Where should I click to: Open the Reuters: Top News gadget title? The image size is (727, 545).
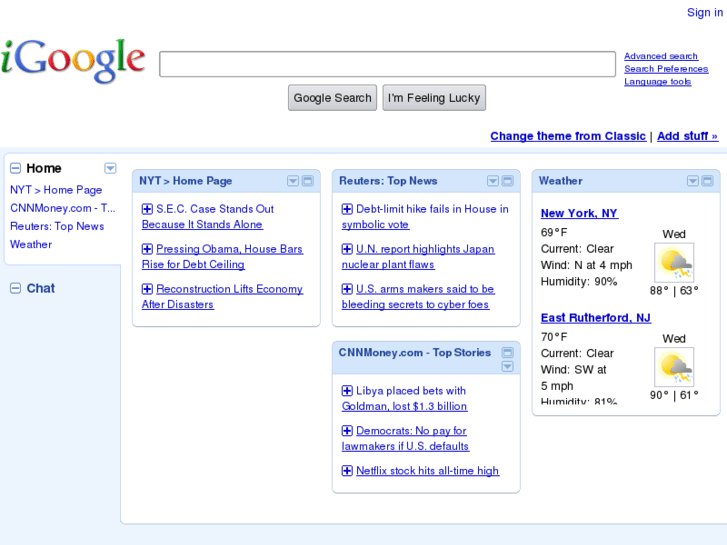coord(388,181)
